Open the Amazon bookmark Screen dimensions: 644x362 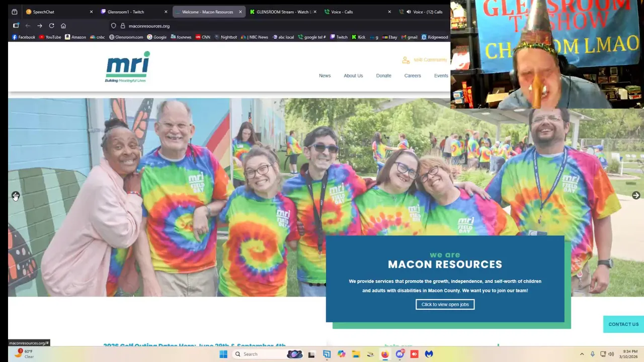click(x=75, y=37)
